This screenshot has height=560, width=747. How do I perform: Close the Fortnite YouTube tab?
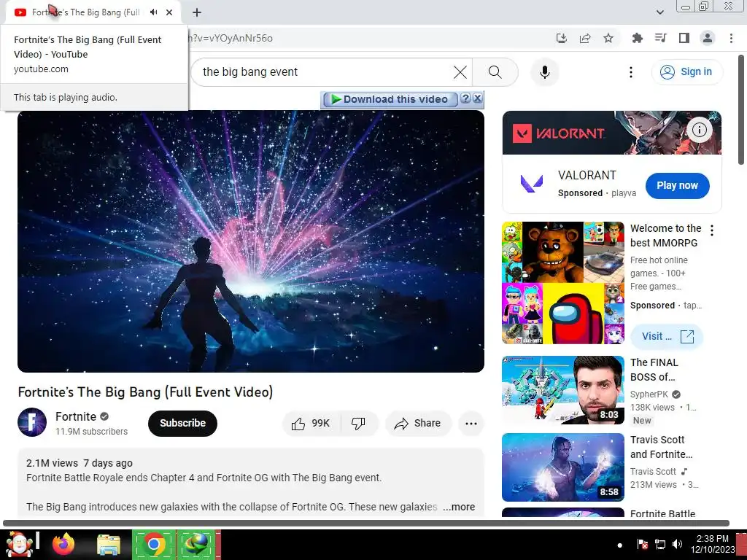(x=169, y=12)
